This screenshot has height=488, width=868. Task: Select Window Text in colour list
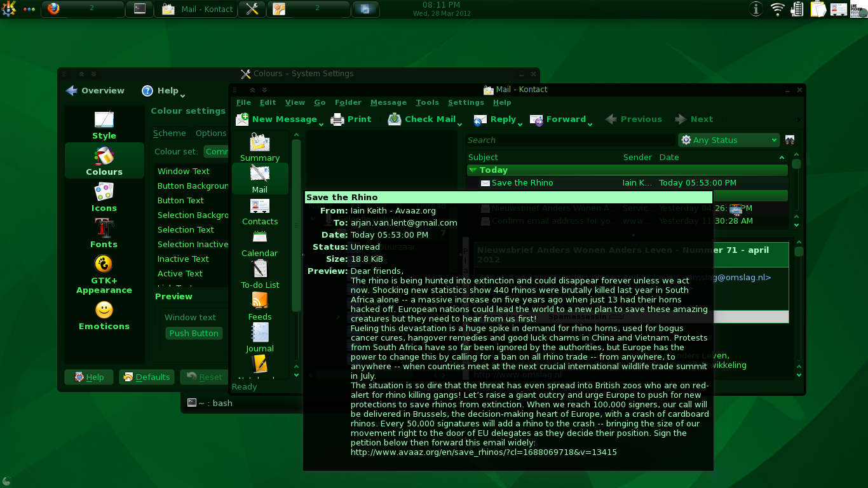pos(184,171)
